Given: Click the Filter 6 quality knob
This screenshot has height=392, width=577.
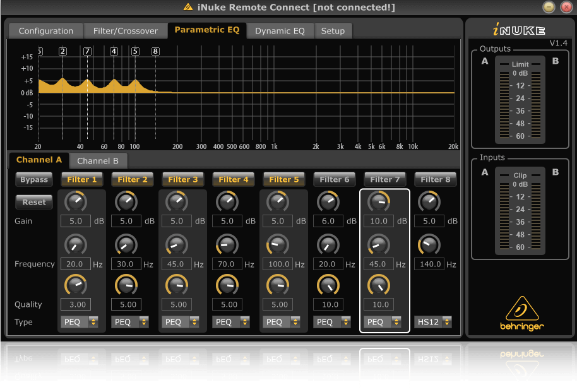Looking at the screenshot, I should tap(328, 285).
